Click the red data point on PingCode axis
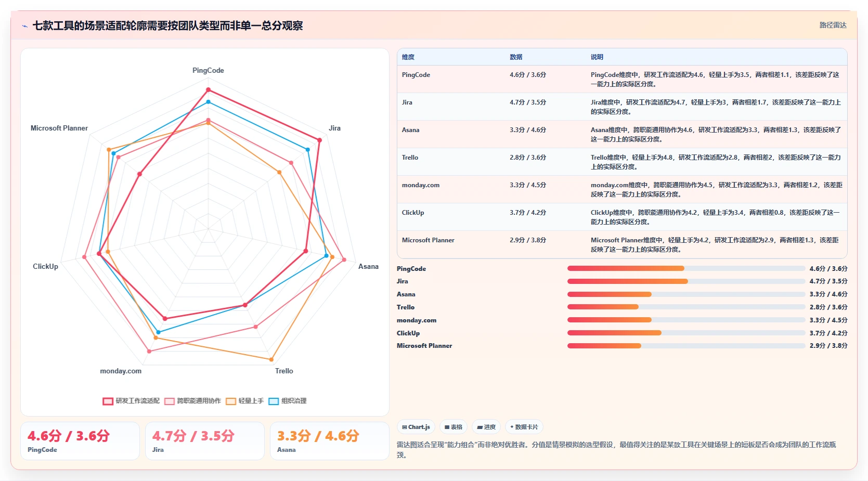 (208, 89)
